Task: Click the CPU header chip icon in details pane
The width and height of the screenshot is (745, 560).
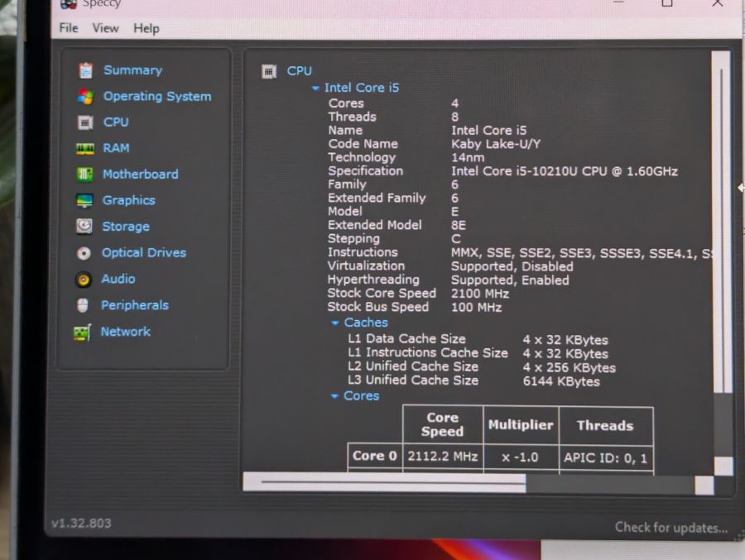Action: (x=269, y=72)
